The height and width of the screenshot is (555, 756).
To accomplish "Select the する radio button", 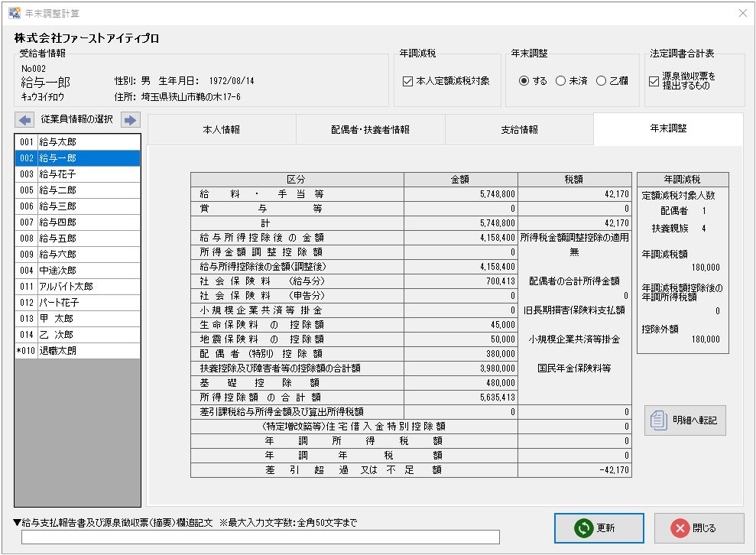I will point(524,81).
